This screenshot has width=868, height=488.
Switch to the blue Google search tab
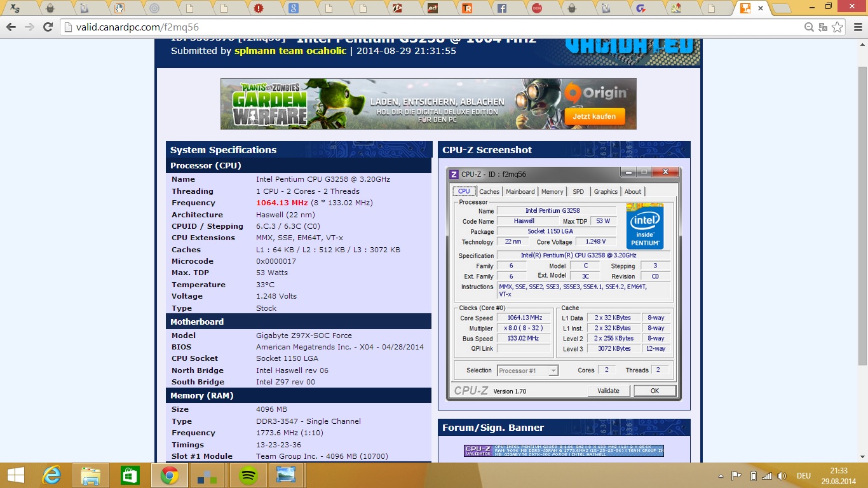point(293,8)
